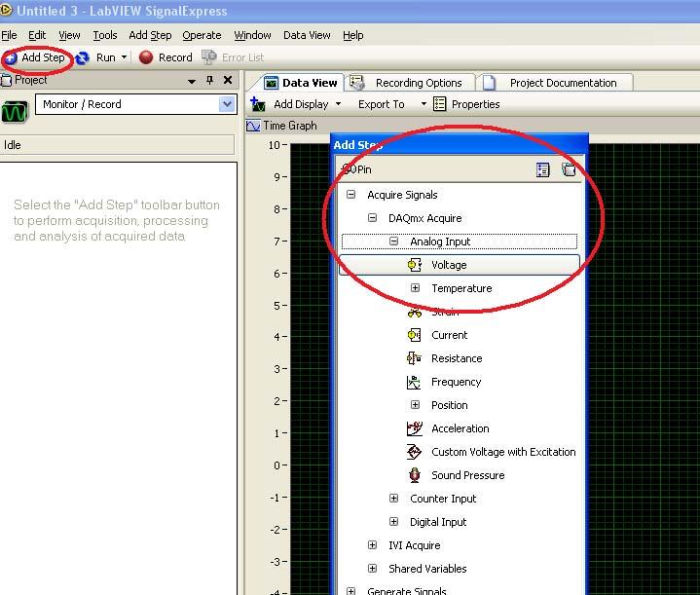Click the Pin button in Add Step

356,169
